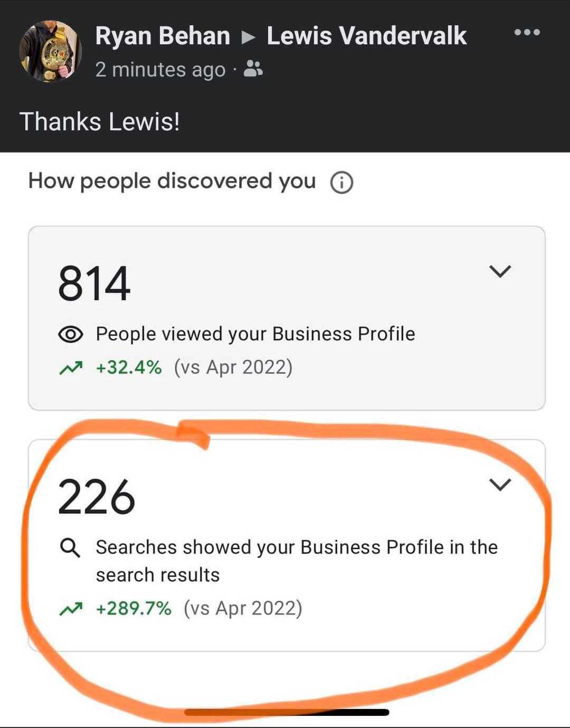Click the eye icon for profile views
570x728 pixels.
pyautogui.click(x=70, y=334)
